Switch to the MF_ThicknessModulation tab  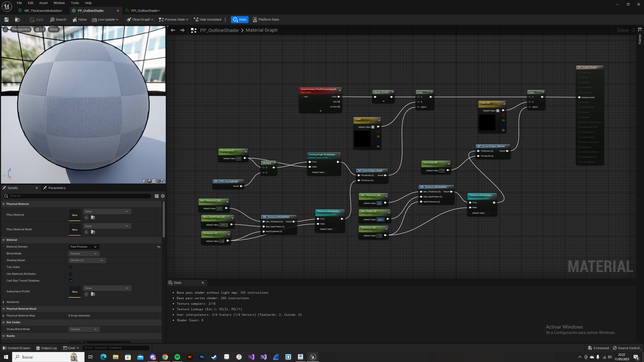click(43, 11)
